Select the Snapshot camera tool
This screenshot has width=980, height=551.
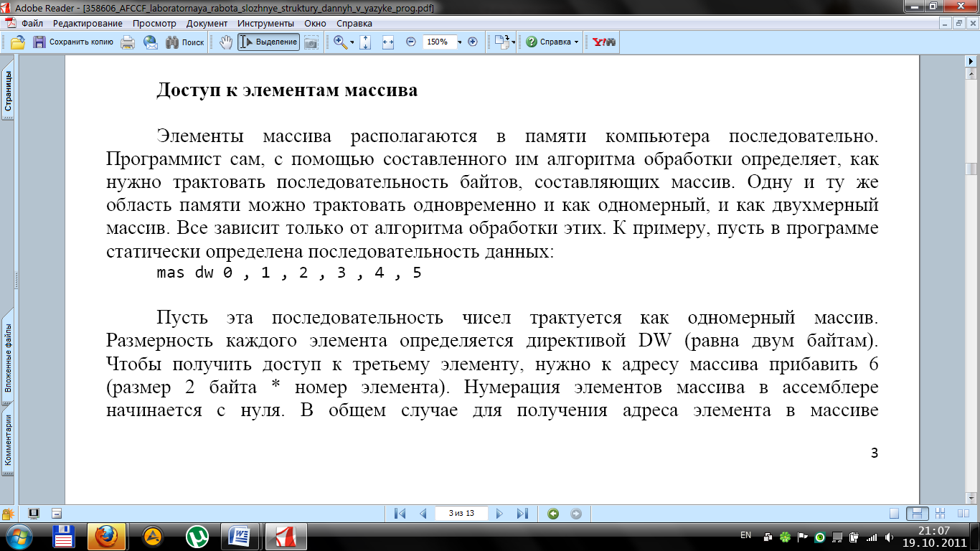(311, 42)
